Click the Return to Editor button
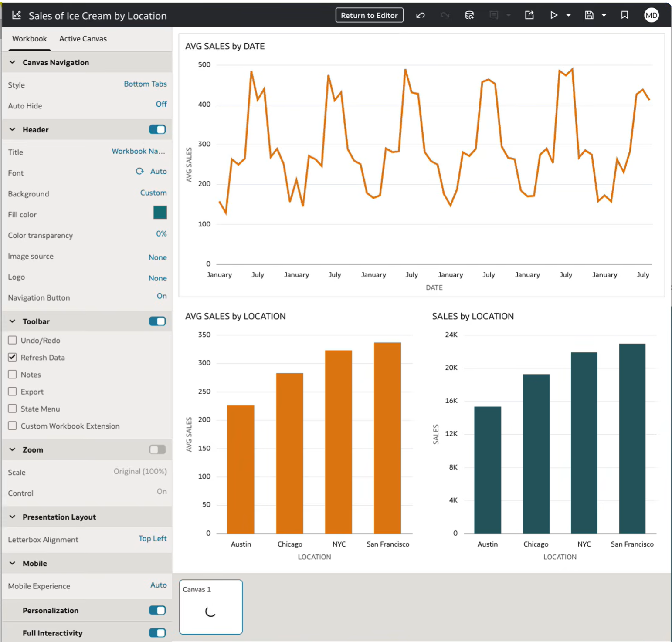The height and width of the screenshot is (642, 672). click(x=369, y=15)
